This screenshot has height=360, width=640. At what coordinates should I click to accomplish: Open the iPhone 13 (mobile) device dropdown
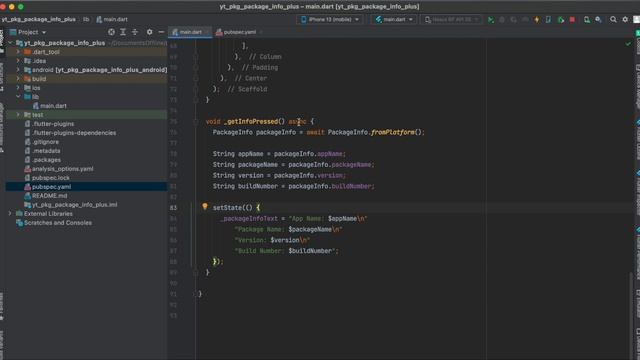click(330, 20)
